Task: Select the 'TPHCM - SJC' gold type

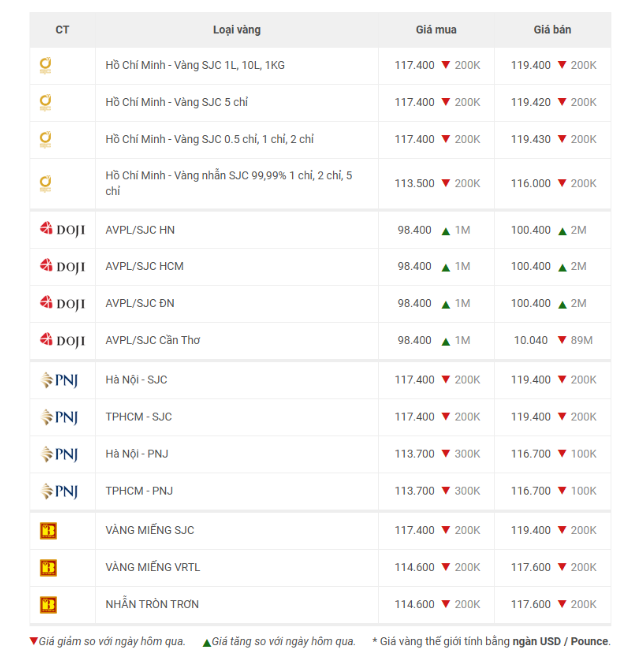Action: tap(139, 417)
